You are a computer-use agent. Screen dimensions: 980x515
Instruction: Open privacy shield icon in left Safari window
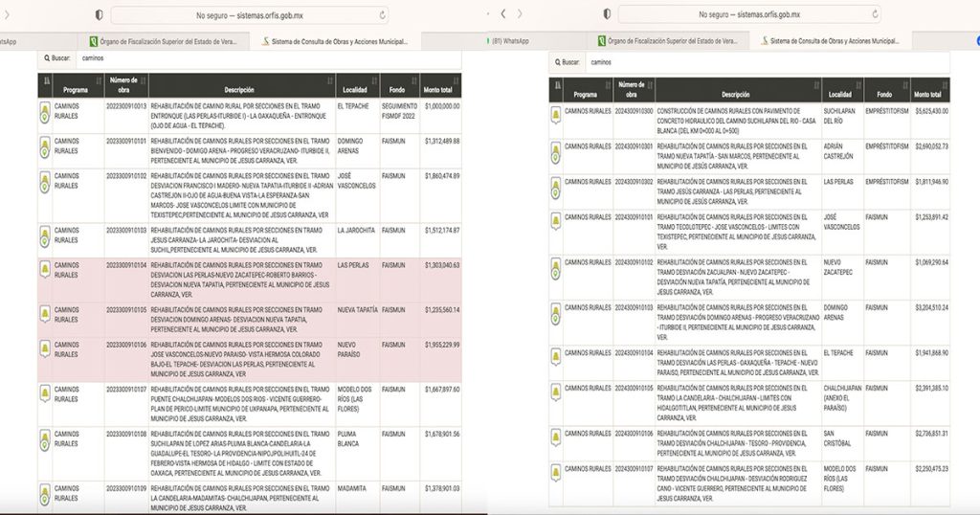pos(99,15)
